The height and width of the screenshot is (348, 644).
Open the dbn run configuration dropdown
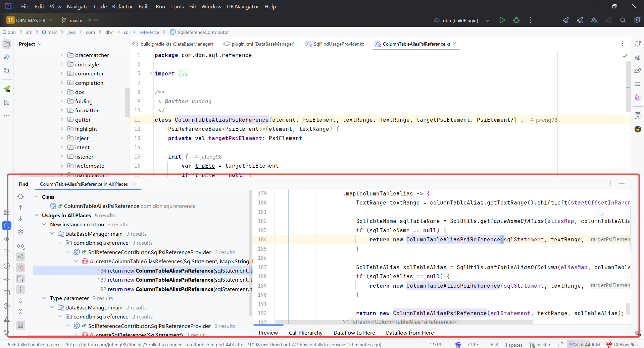coord(487,21)
